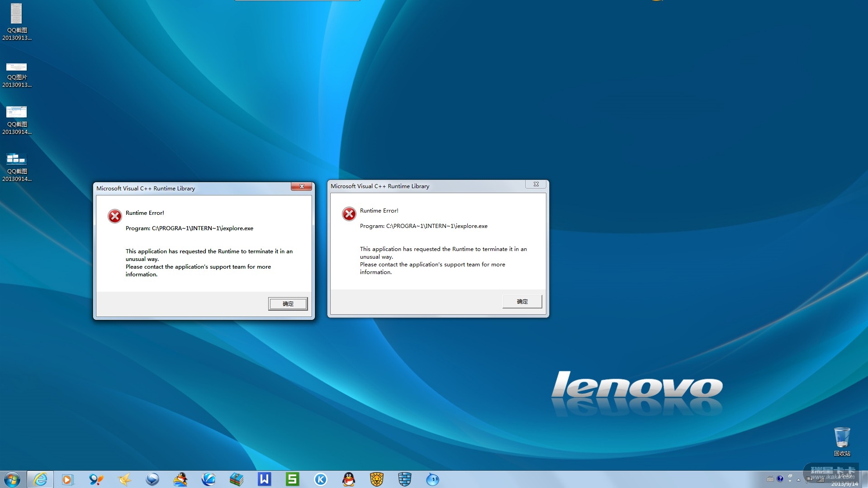The width and height of the screenshot is (868, 488).
Task: Close the left Runtime Library dialog with red X
Action: point(301,186)
